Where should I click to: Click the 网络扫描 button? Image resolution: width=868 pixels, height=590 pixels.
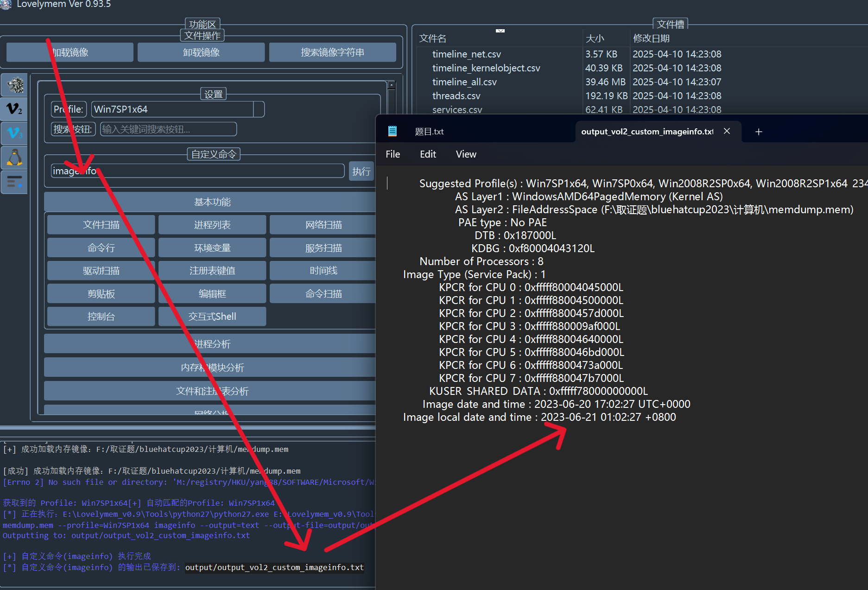coord(323,225)
